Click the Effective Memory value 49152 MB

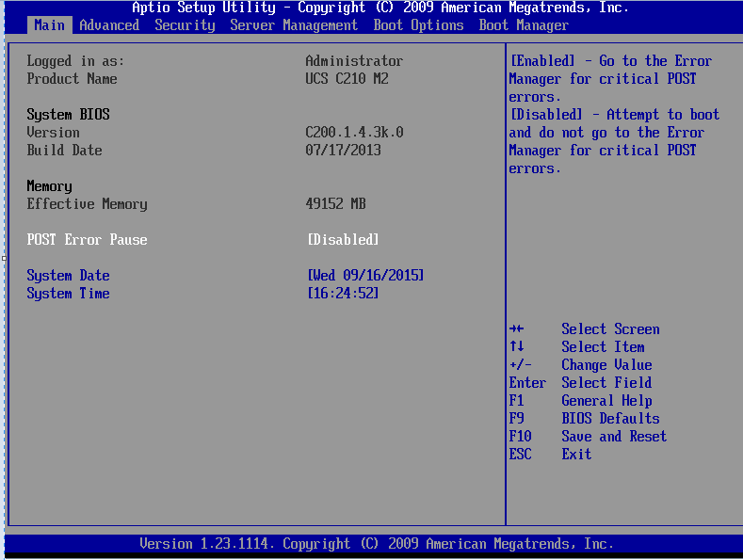click(x=335, y=203)
